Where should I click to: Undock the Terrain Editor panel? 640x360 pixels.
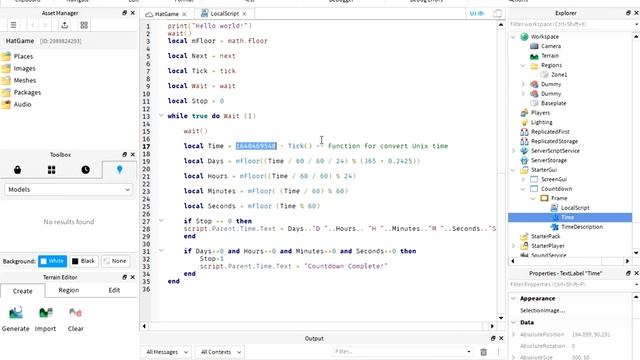(124, 277)
